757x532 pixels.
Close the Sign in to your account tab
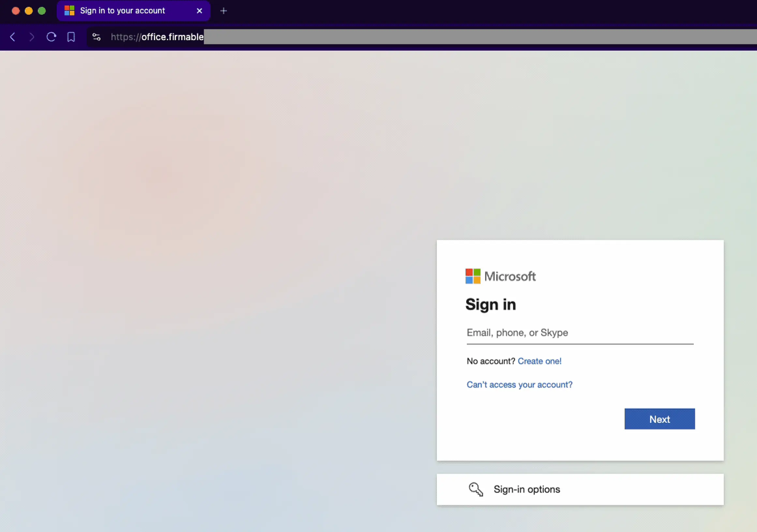pyautogui.click(x=199, y=11)
